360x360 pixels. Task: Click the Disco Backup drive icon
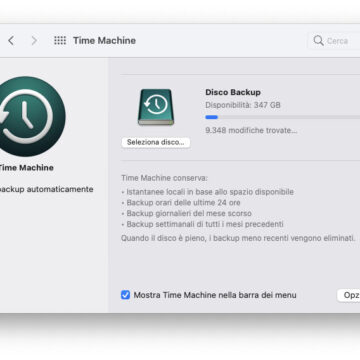pyautogui.click(x=156, y=107)
